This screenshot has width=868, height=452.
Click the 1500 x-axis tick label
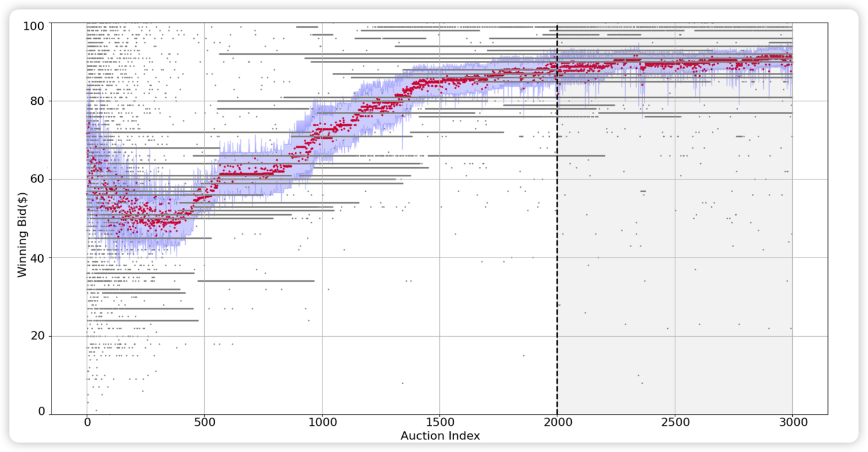(x=439, y=422)
